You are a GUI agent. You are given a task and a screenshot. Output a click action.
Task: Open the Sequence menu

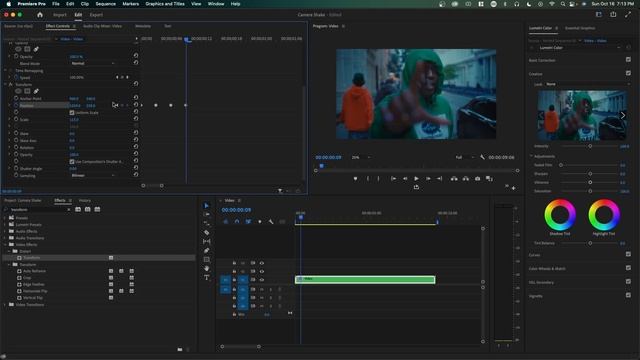point(106,4)
